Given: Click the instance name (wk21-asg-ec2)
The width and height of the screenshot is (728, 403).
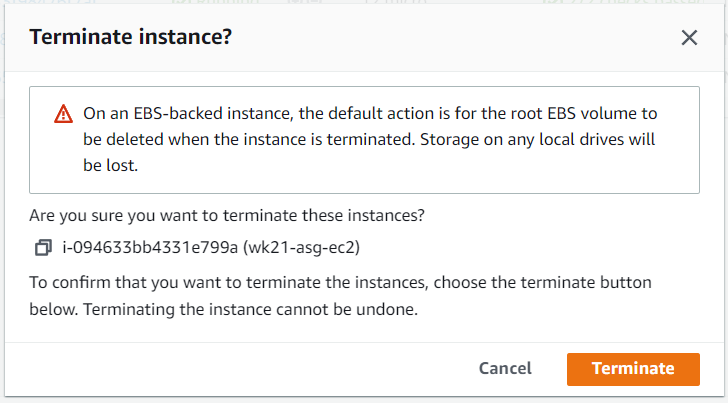Looking at the screenshot, I should pyautogui.click(x=301, y=247).
